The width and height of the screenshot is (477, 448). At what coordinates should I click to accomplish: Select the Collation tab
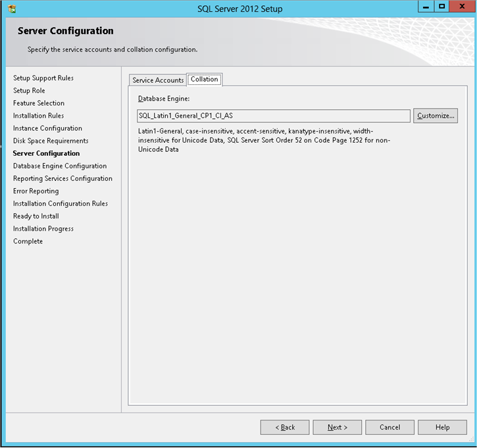pyautogui.click(x=204, y=80)
